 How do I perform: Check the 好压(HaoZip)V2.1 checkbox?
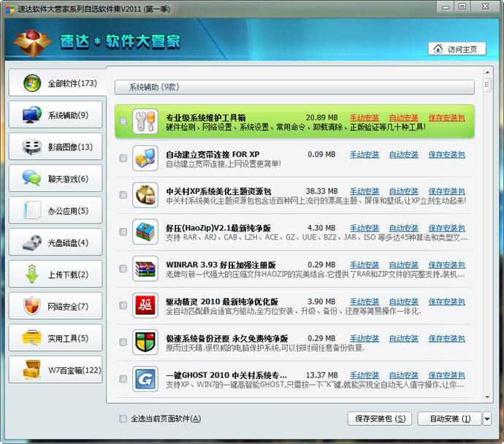(123, 232)
